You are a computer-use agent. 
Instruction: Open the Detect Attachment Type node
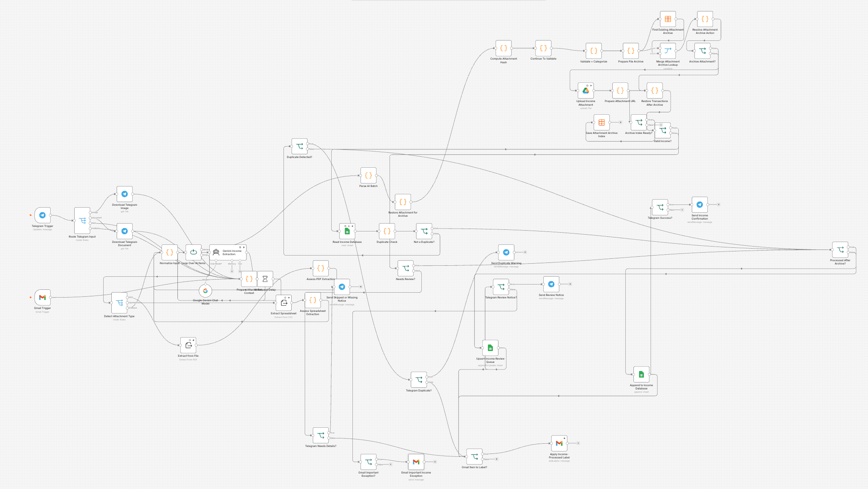[x=120, y=303]
